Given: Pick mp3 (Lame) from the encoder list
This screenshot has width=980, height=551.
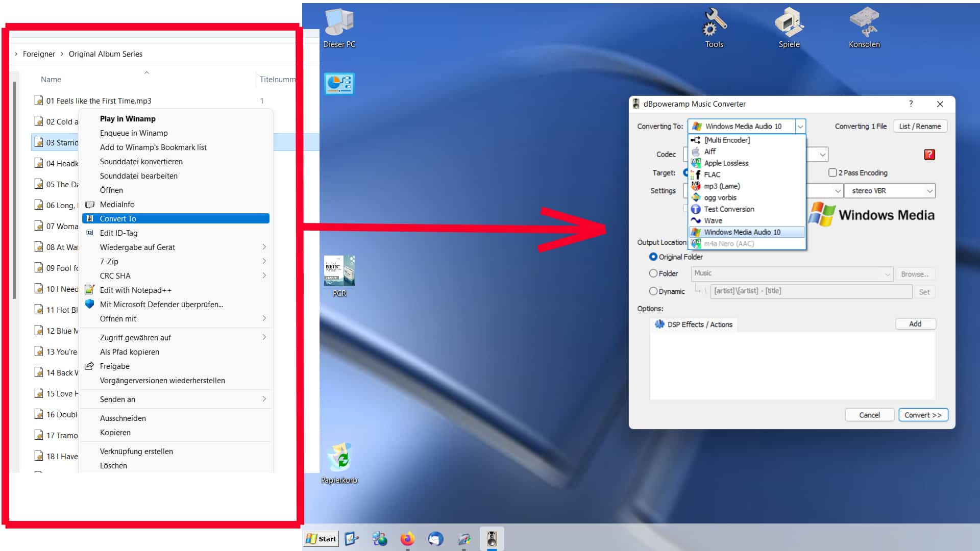Looking at the screenshot, I should [747, 186].
